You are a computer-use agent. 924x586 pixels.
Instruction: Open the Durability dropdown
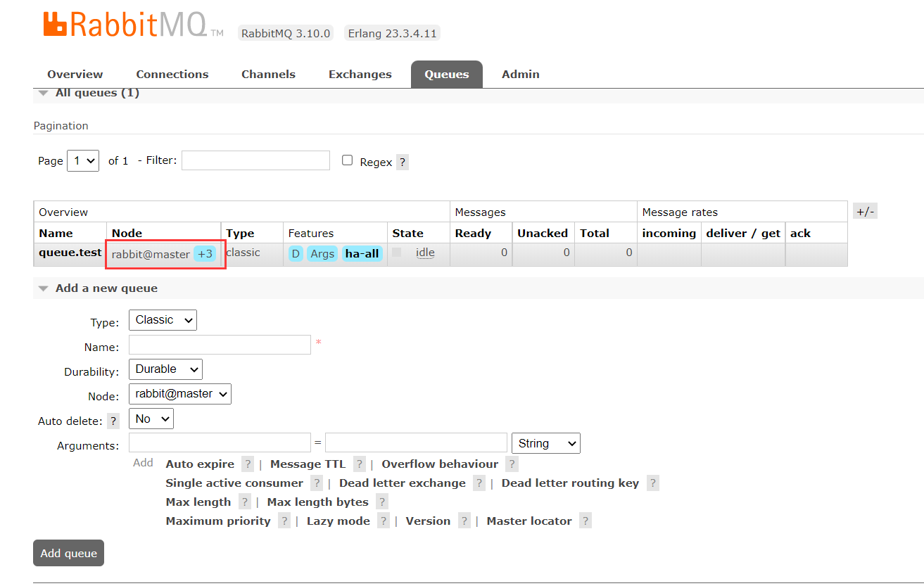(165, 369)
